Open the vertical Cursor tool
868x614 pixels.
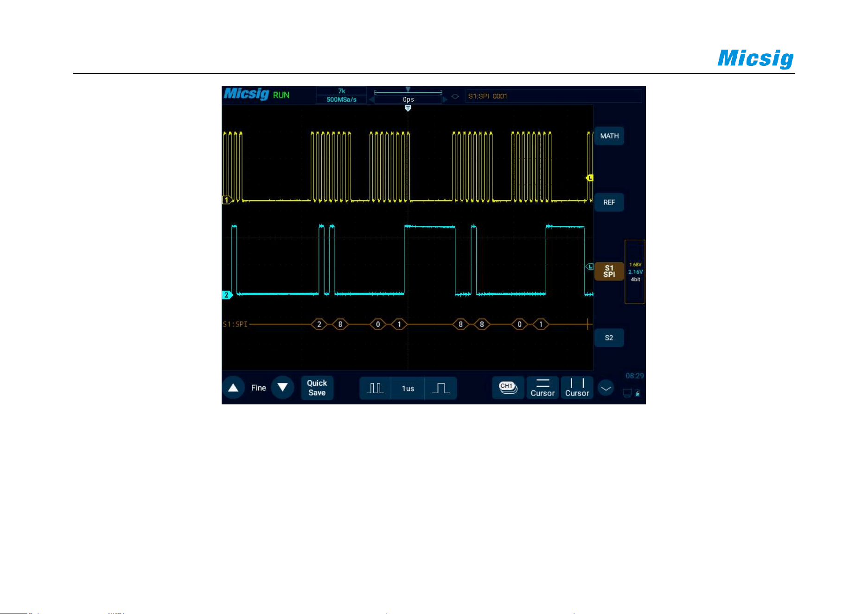click(x=577, y=388)
